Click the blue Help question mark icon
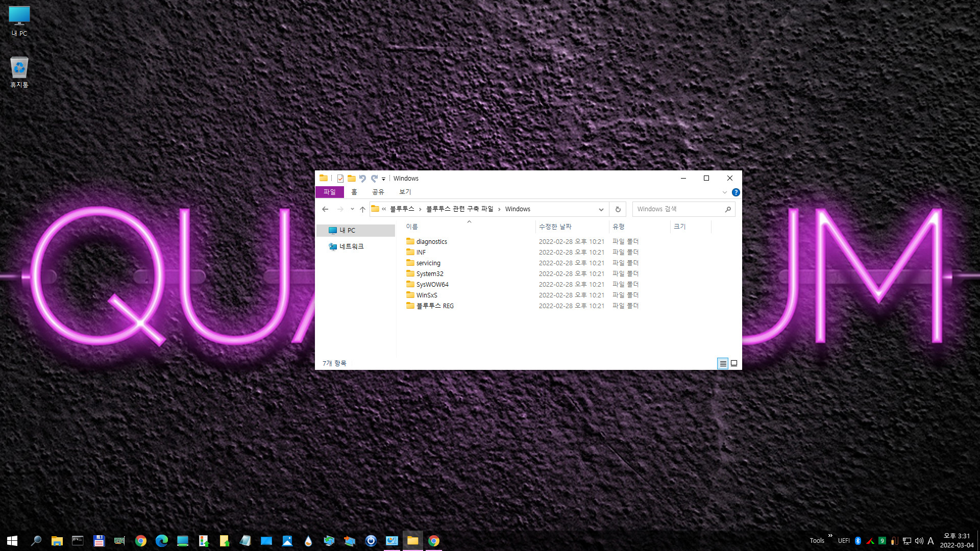The width and height of the screenshot is (980, 551). (736, 192)
